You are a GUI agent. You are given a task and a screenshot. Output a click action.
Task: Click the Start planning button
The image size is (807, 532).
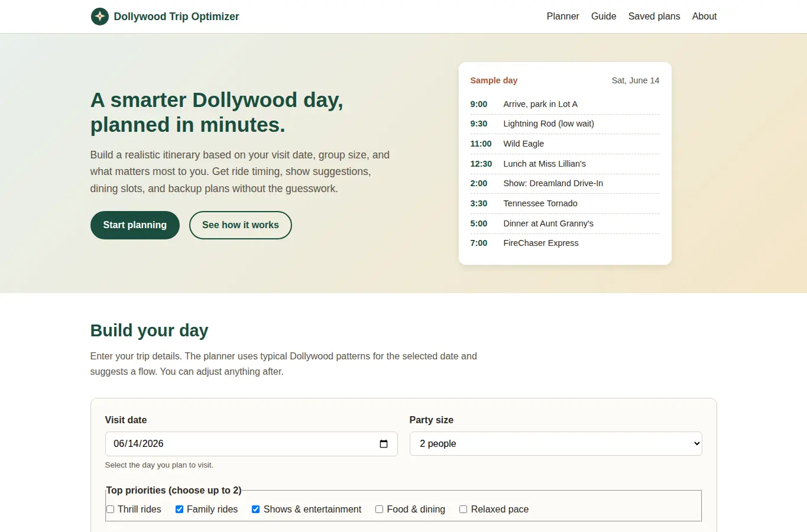[x=135, y=225]
